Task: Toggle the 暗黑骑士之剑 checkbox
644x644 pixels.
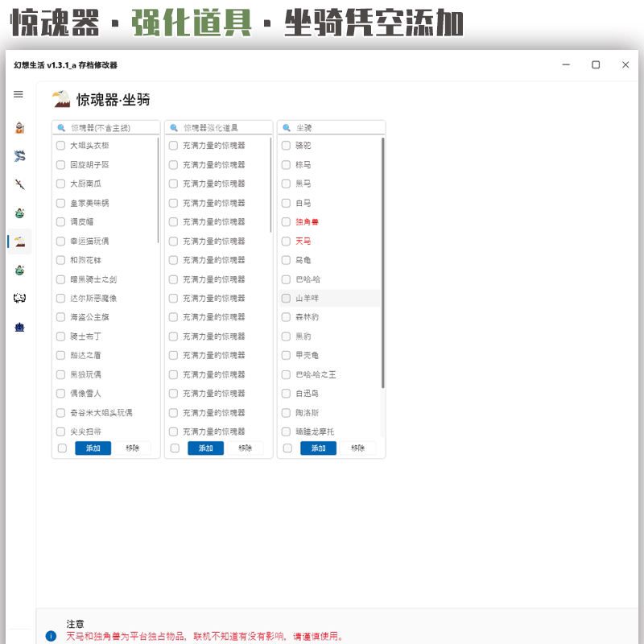Action: click(60, 279)
